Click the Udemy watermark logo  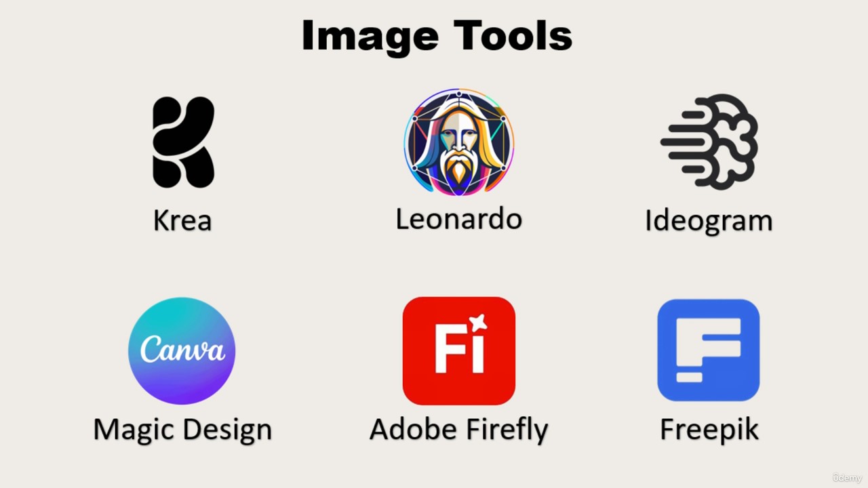[x=847, y=478]
